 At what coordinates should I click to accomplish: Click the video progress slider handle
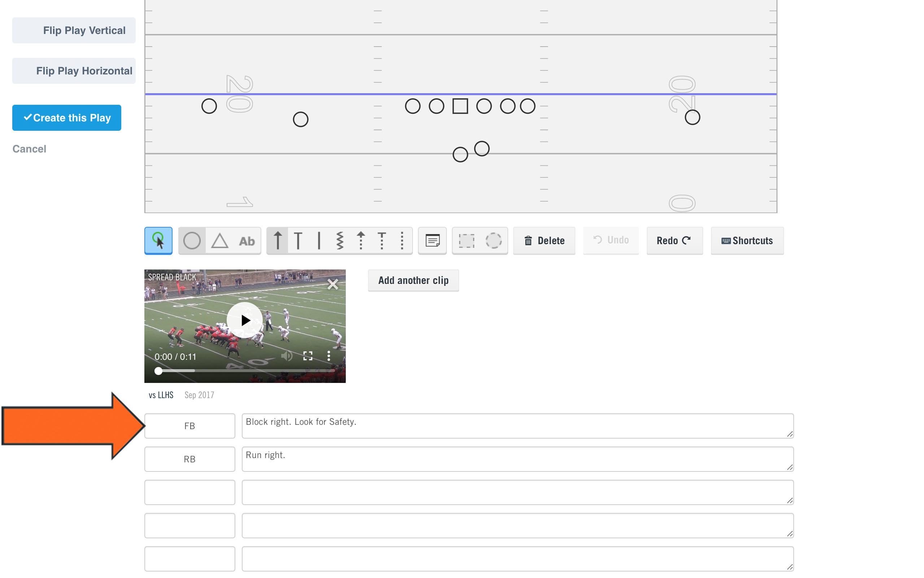[158, 371]
